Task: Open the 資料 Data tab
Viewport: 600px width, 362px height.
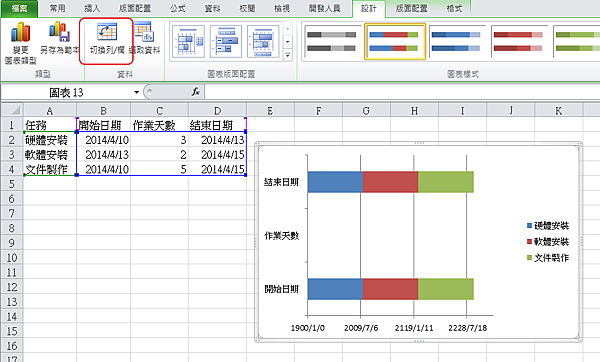Action: 212,8
